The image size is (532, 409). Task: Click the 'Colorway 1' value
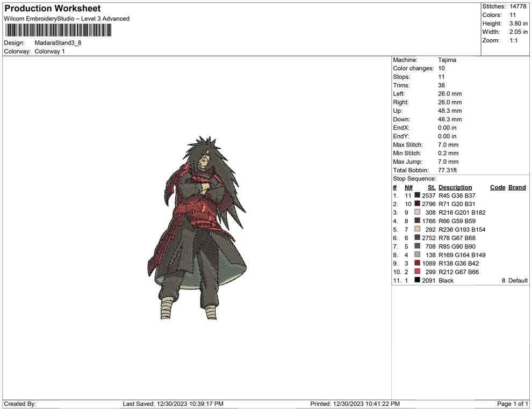(x=49, y=52)
